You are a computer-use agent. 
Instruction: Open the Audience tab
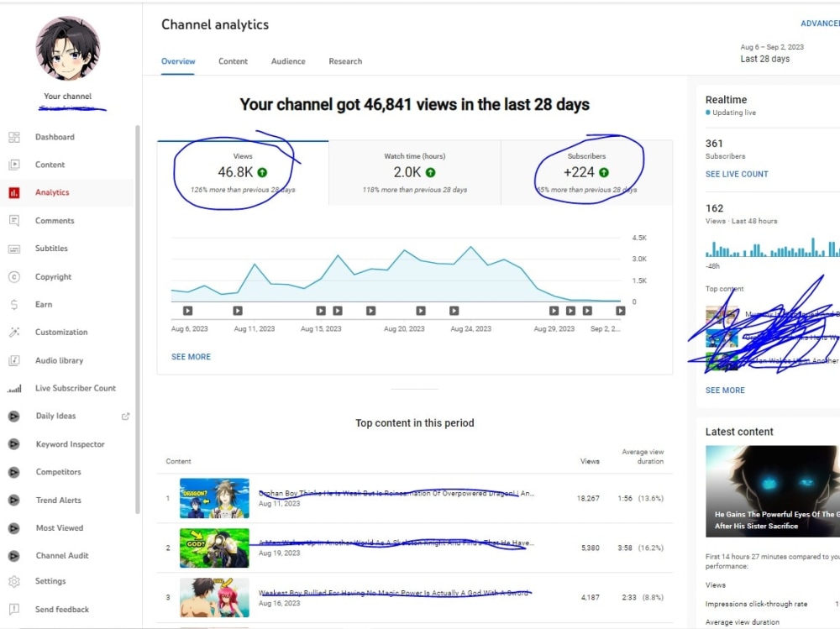288,61
